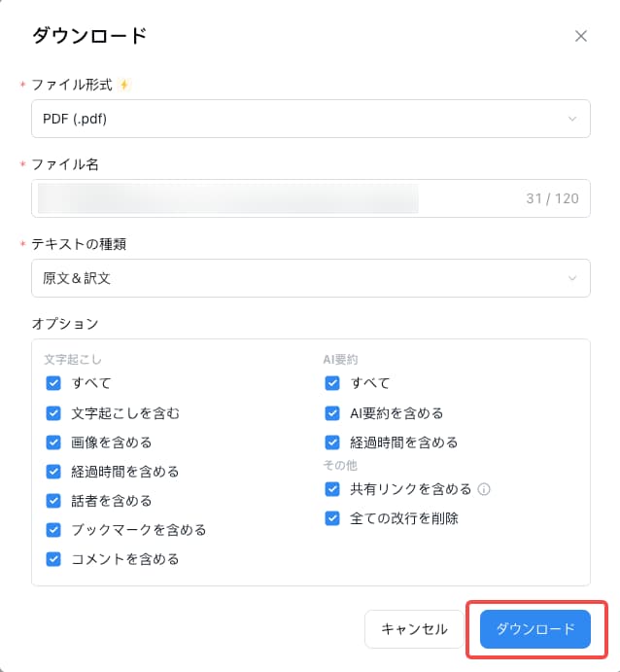Close the ダウンロード dialog with X icon
Screen dimensions: 620x672
pyautogui.click(x=581, y=36)
